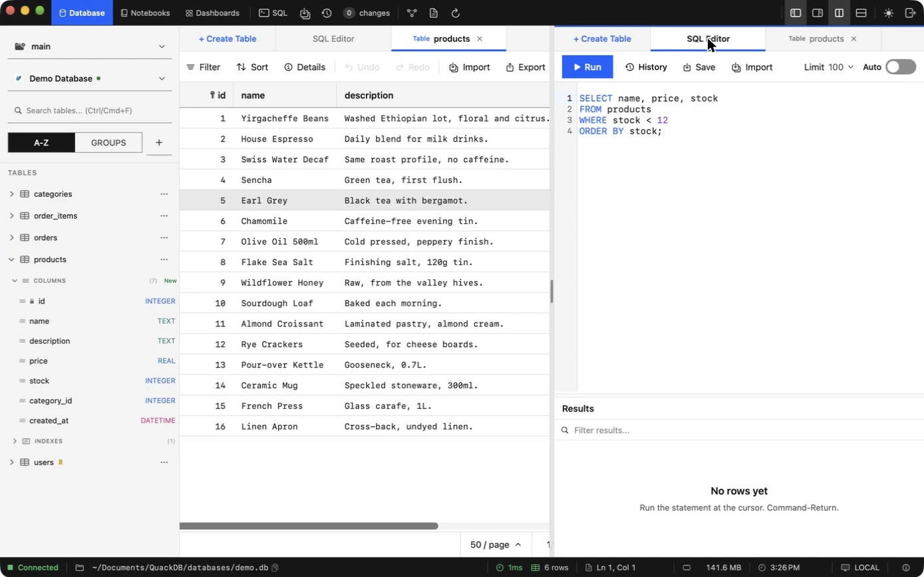Image resolution: width=924 pixels, height=577 pixels.
Task: Select the GROUPS view toggle
Action: pos(108,142)
